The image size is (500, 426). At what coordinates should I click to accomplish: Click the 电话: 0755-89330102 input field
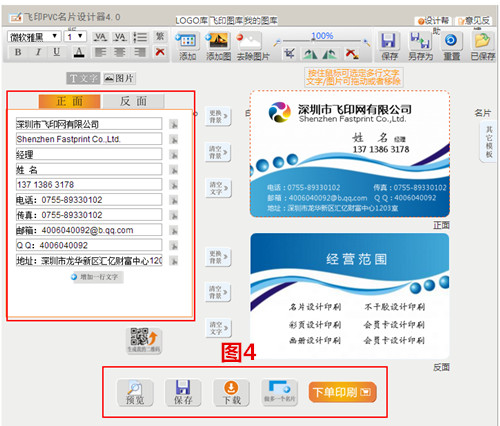pos(89,200)
